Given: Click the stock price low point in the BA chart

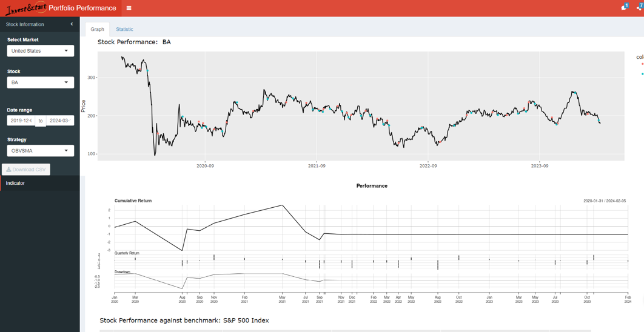Looking at the screenshot, I should click(x=155, y=155).
